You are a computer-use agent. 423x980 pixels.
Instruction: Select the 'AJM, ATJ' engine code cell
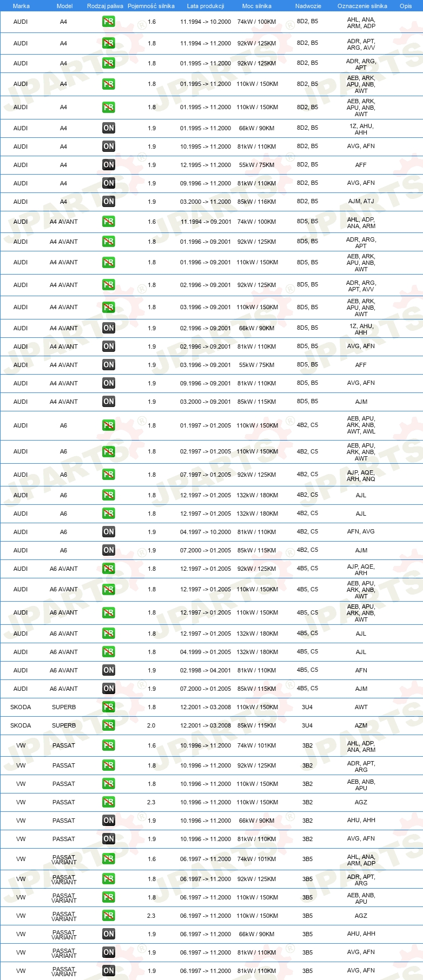click(361, 201)
